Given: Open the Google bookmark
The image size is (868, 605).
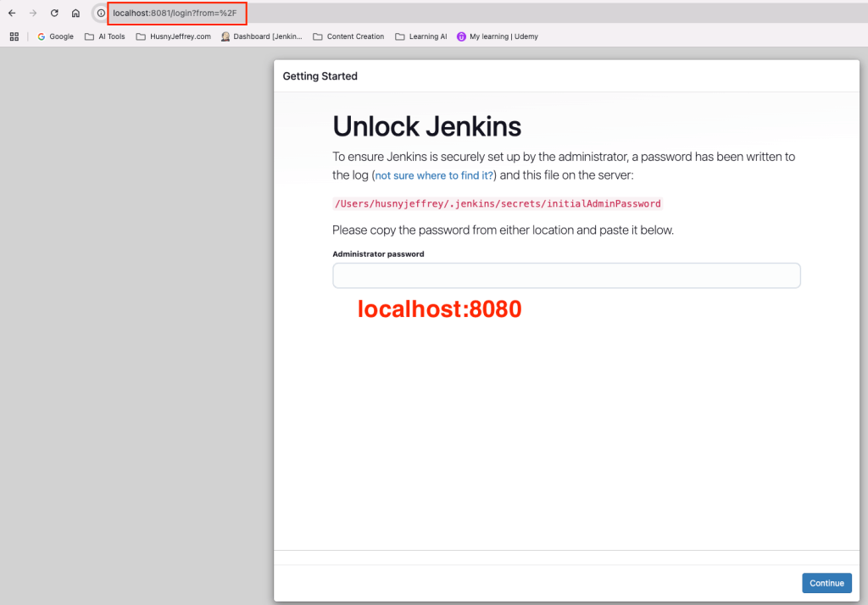Looking at the screenshot, I should [55, 36].
